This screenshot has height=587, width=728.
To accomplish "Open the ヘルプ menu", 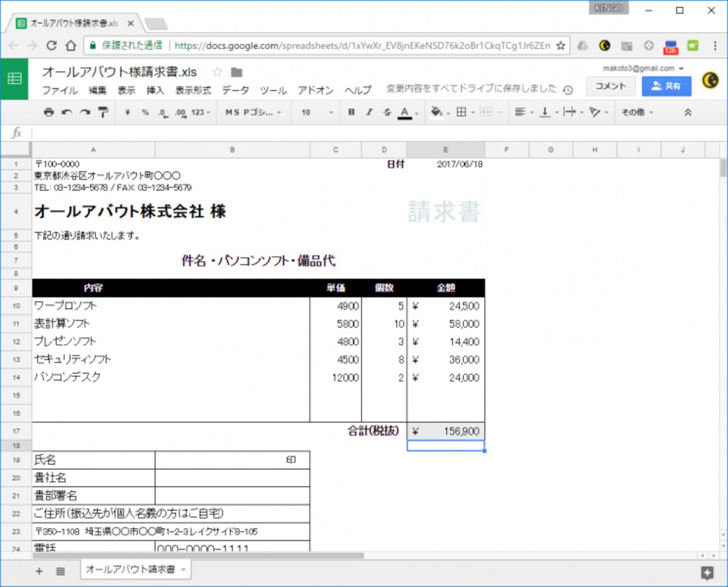I will pos(358,90).
